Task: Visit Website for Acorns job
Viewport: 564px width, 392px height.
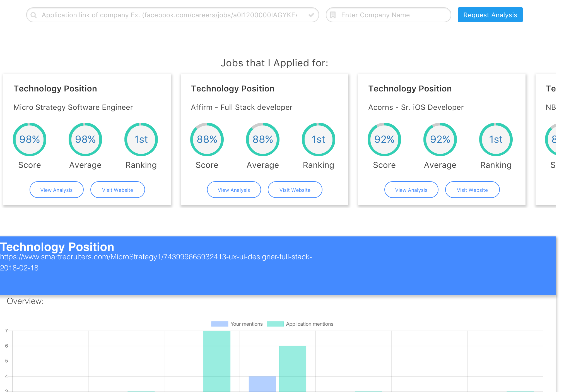Action: point(472,190)
